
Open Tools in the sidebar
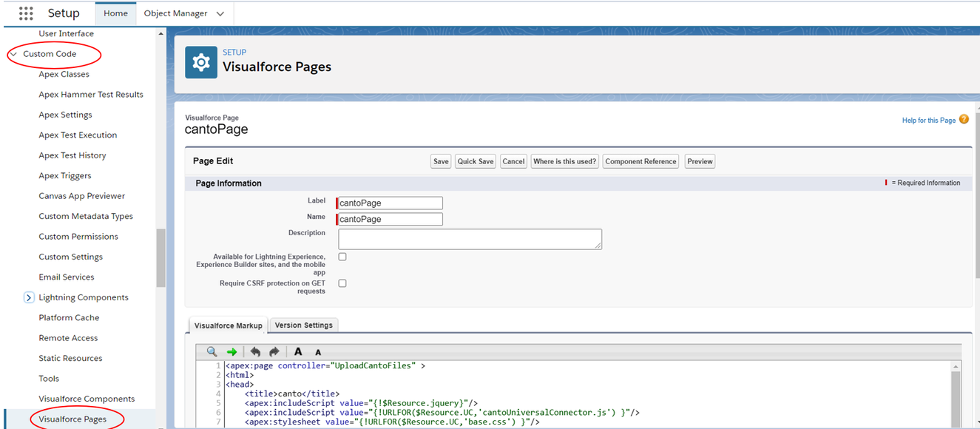[49, 379]
